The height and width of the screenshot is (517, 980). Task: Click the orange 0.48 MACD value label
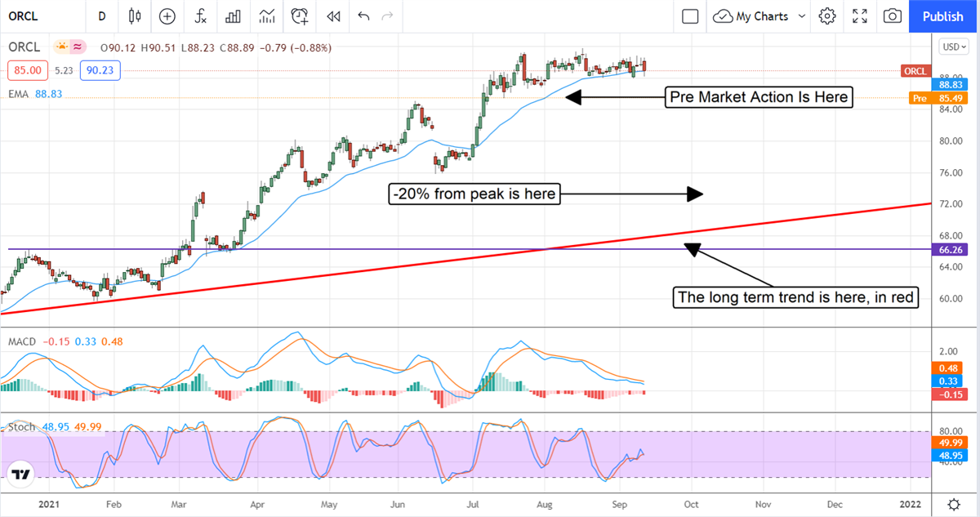point(949,368)
